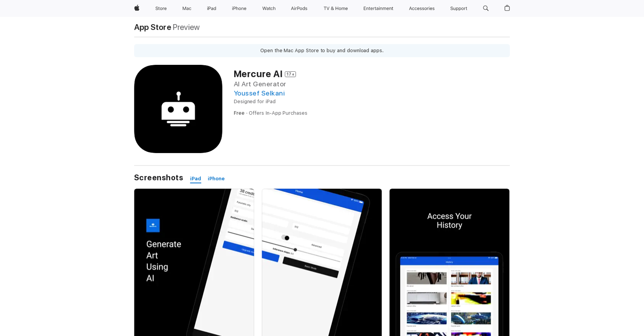
Task: Go to the Support page
Action: pyautogui.click(x=458, y=8)
